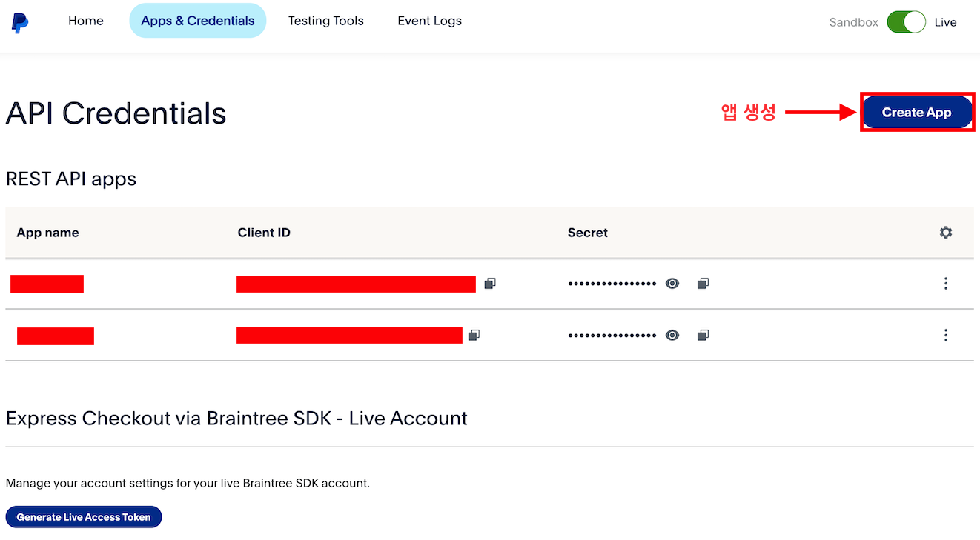This screenshot has width=980, height=540.
Task: Go to the Event Logs tab
Action: coord(430,21)
